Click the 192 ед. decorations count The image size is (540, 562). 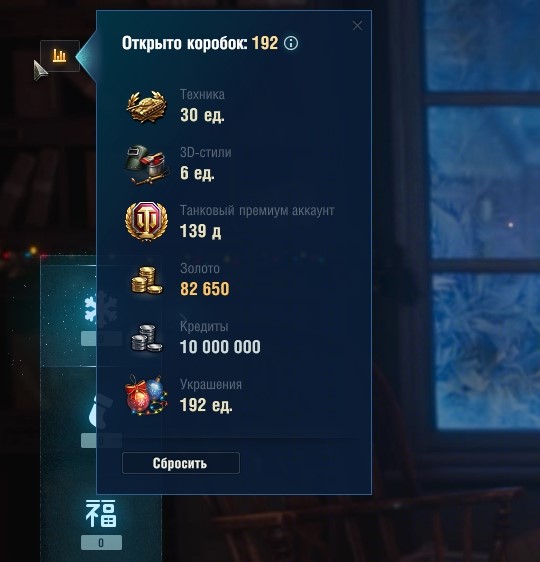tap(206, 405)
